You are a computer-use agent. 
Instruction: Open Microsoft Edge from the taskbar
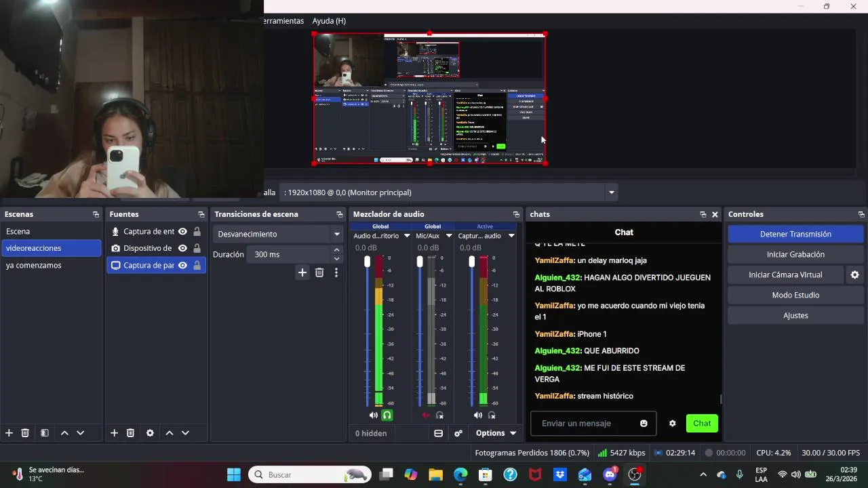pos(460,474)
